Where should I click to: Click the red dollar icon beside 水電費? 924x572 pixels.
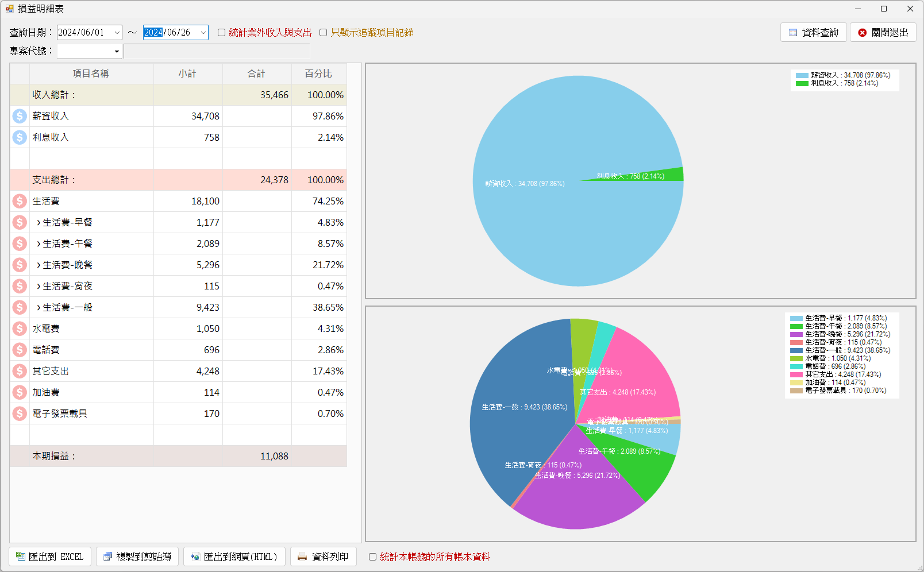20,328
